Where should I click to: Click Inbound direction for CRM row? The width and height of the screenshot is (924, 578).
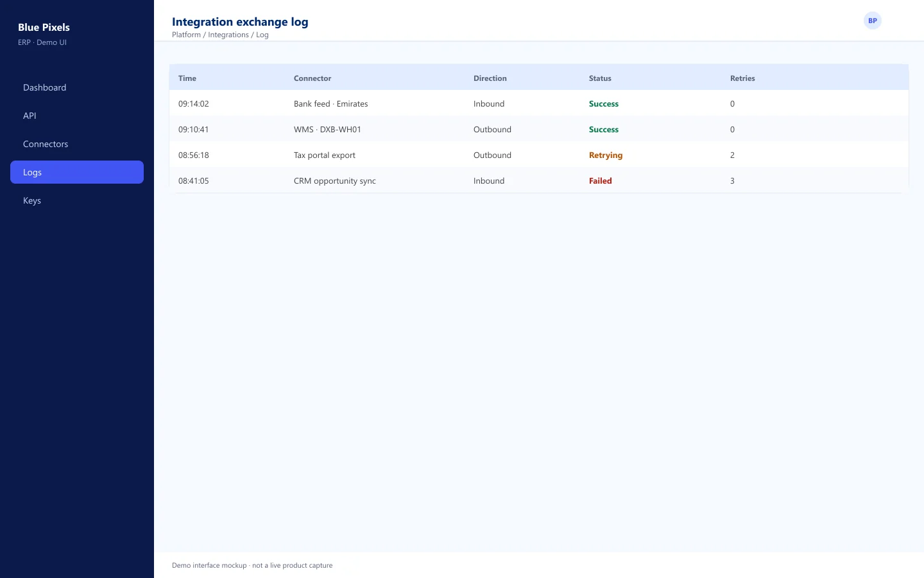pyautogui.click(x=489, y=180)
